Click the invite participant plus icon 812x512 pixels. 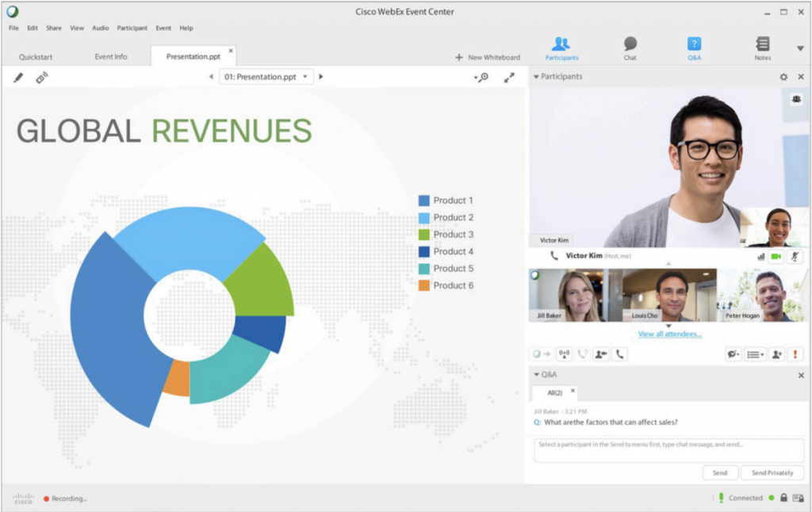pos(777,354)
